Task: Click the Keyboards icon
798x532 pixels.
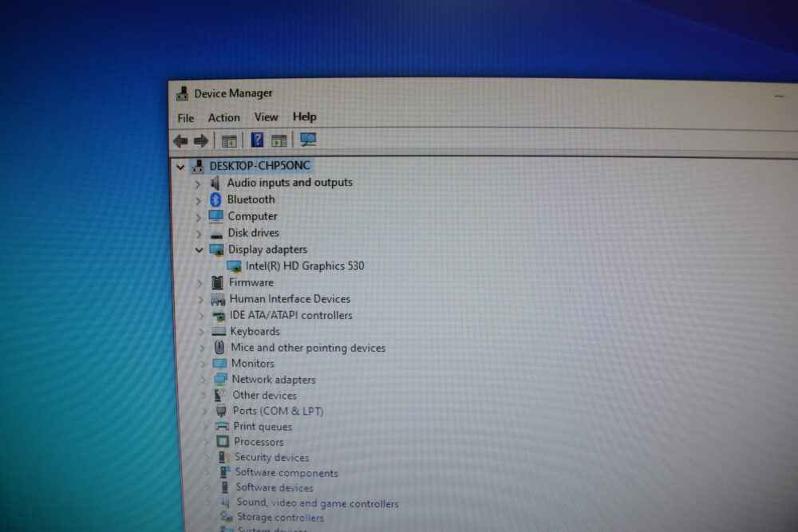Action: pos(219,332)
